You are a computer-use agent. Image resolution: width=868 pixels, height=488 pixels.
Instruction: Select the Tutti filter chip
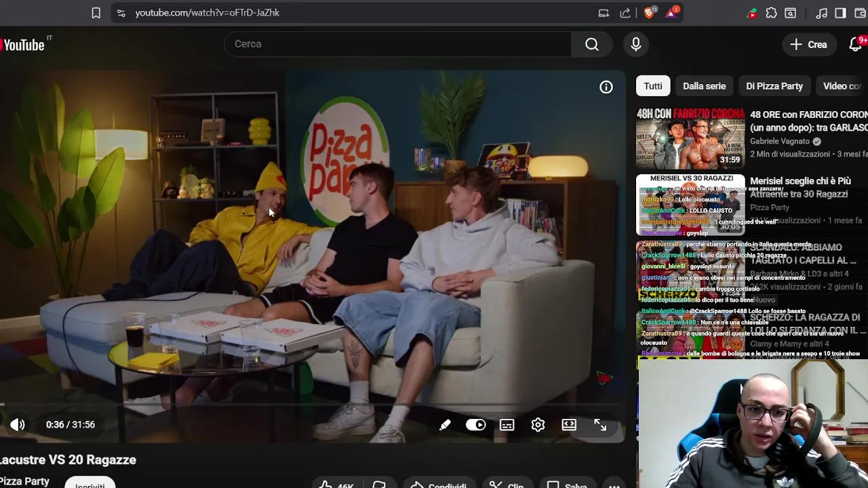coord(653,86)
